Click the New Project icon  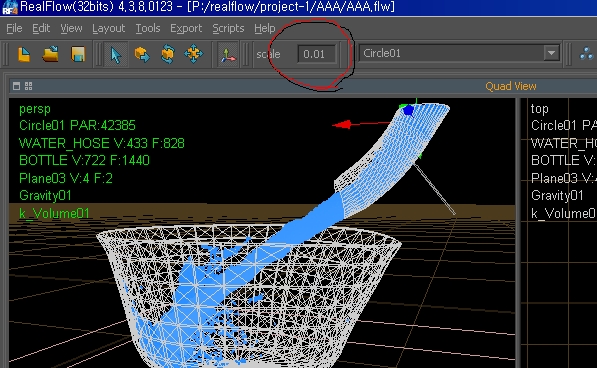pyautogui.click(x=24, y=54)
